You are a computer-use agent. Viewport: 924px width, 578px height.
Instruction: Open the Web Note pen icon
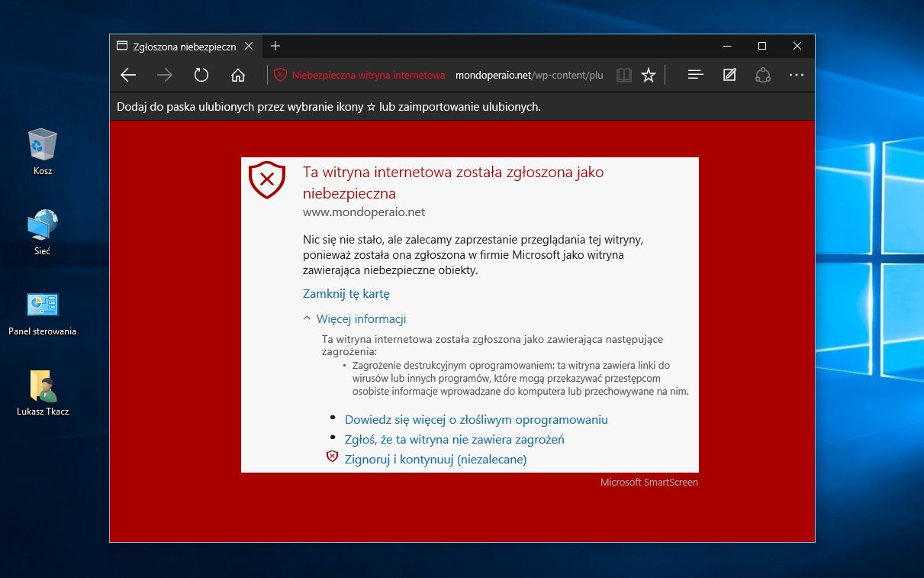point(729,75)
